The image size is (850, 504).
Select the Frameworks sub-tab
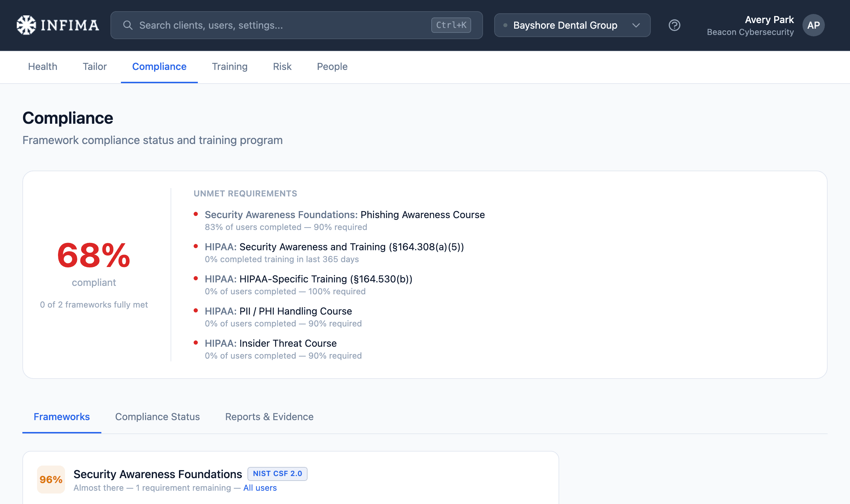(62, 417)
